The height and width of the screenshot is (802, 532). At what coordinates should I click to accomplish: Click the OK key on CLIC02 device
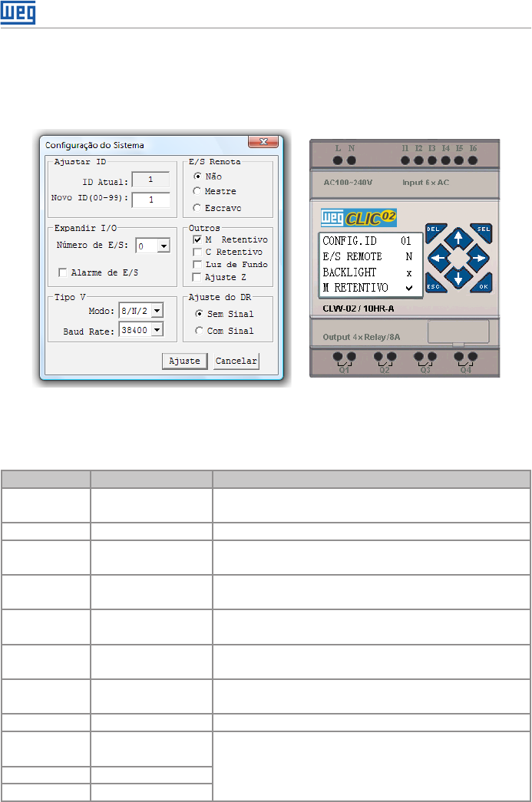click(482, 283)
